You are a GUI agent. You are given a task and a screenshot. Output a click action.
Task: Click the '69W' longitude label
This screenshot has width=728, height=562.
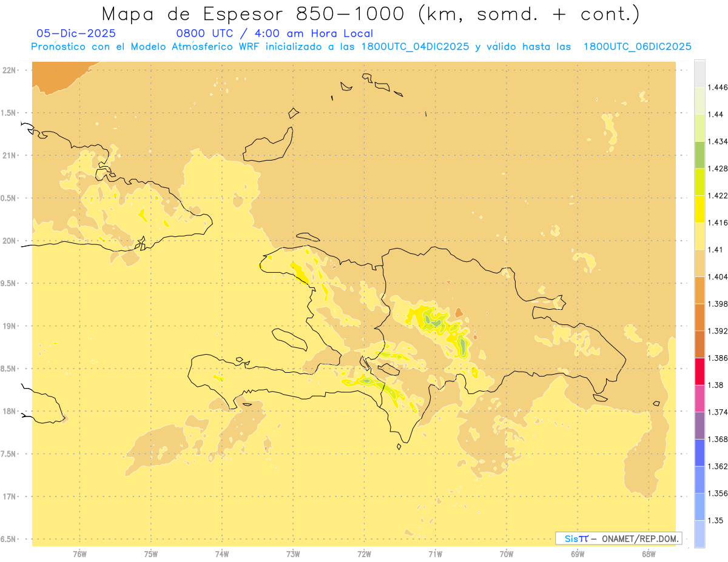click(x=578, y=554)
